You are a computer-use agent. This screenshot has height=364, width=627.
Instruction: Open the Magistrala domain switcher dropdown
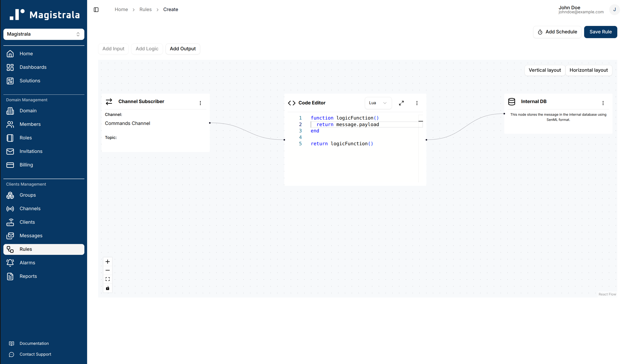coord(44,34)
